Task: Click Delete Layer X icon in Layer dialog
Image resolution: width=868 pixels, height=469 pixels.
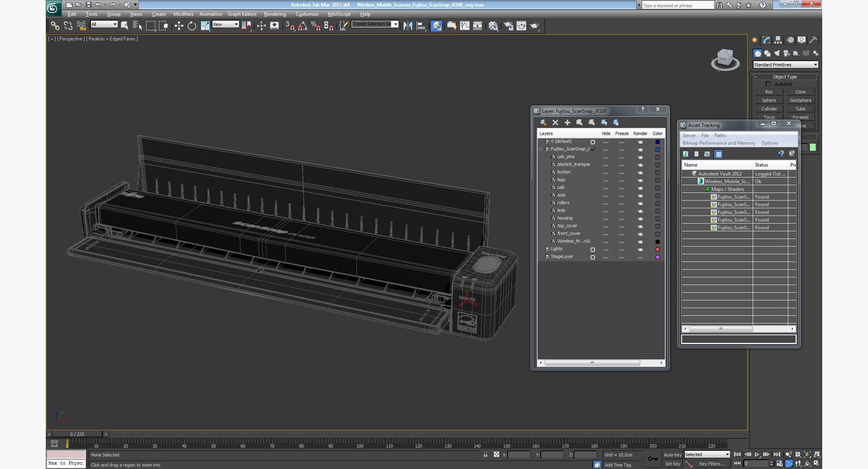Action: coord(555,123)
